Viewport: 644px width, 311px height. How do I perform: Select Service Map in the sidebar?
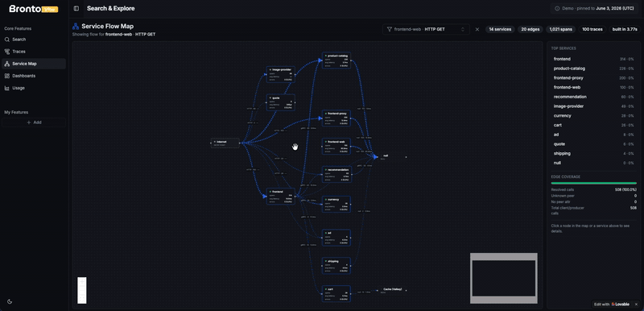pyautogui.click(x=34, y=64)
